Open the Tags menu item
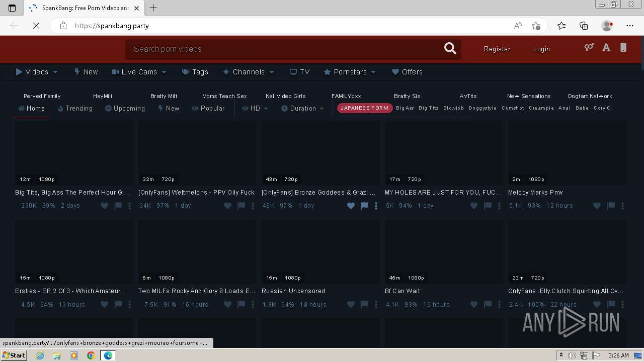This screenshot has width=644, height=362. 195,72
